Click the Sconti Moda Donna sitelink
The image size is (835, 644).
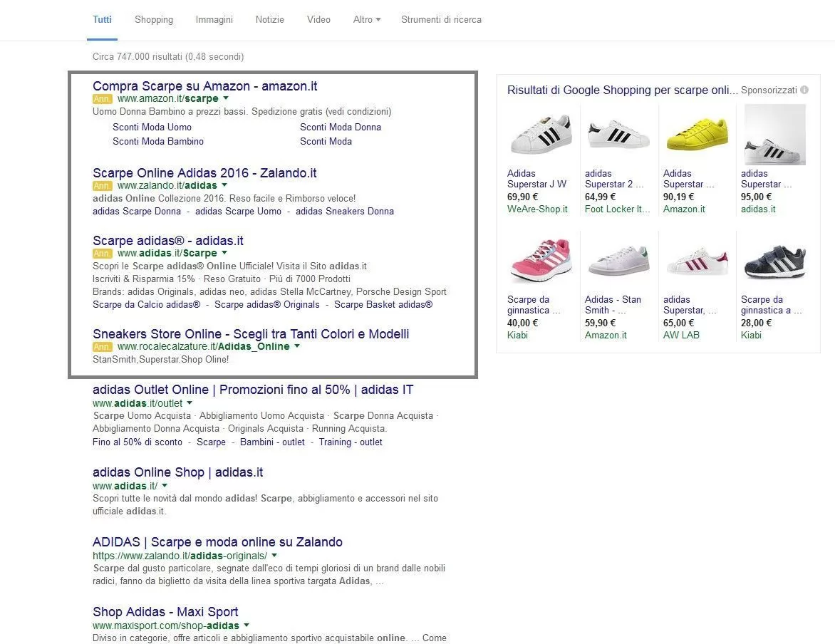coord(341,128)
